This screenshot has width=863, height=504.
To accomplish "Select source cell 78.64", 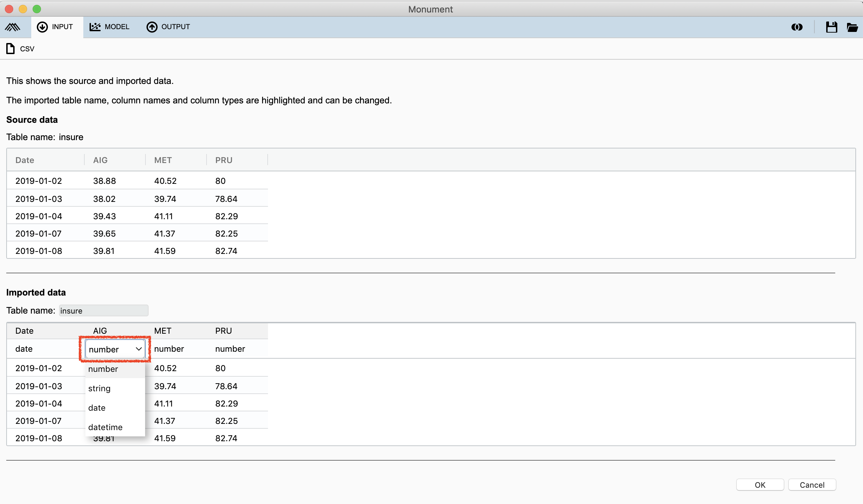I will [x=226, y=199].
